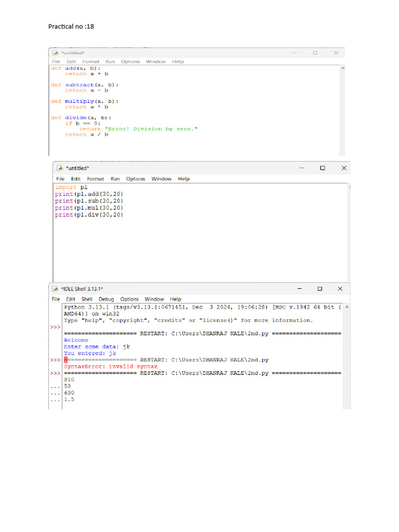Open File menu in import p1 editor window
Viewport: 399px width, 532px height.
point(60,179)
